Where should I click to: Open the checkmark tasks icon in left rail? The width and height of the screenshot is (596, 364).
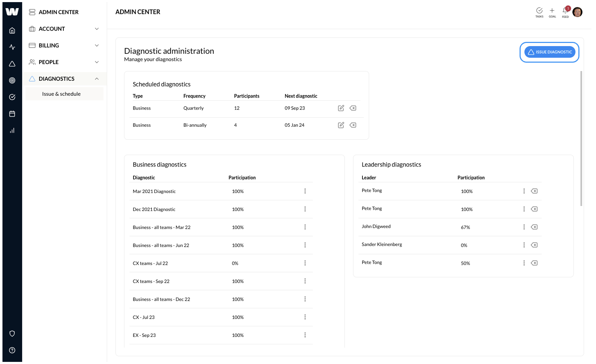12,97
